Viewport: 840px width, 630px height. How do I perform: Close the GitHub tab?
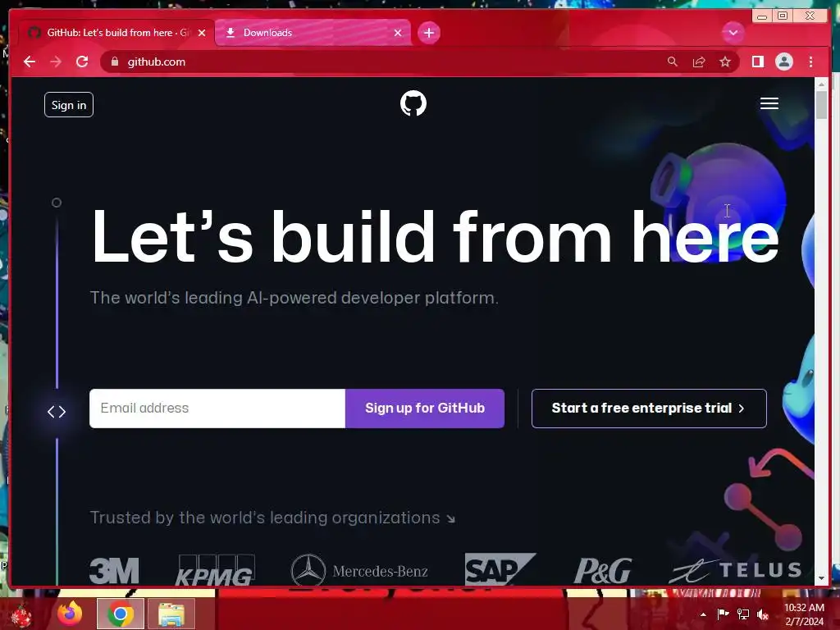tap(202, 33)
